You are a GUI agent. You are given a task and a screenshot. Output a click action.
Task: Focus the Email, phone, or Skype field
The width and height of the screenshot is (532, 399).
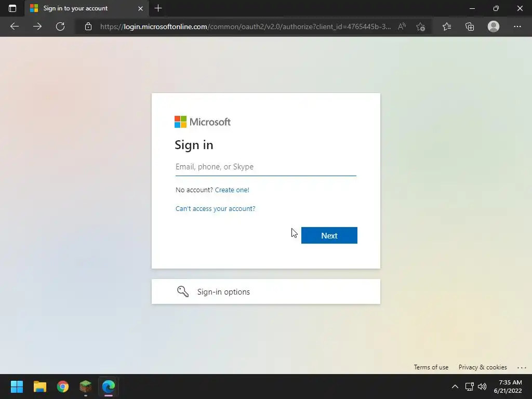click(265, 167)
